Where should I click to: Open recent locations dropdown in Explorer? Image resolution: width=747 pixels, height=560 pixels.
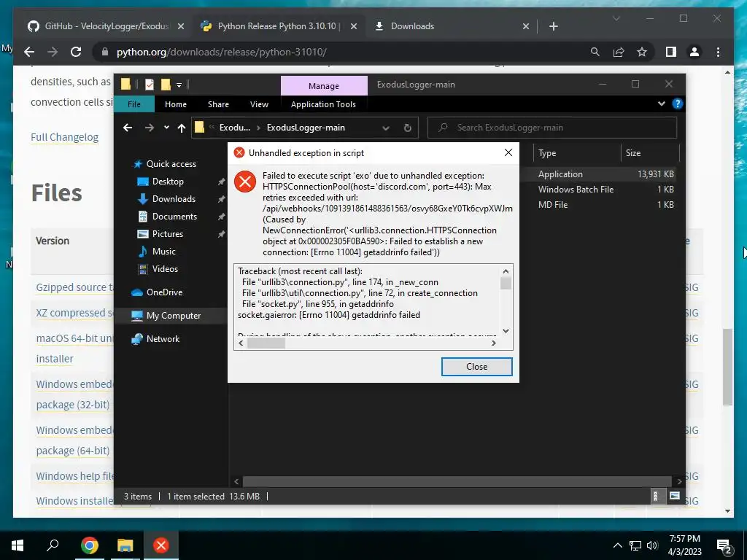[x=166, y=128]
